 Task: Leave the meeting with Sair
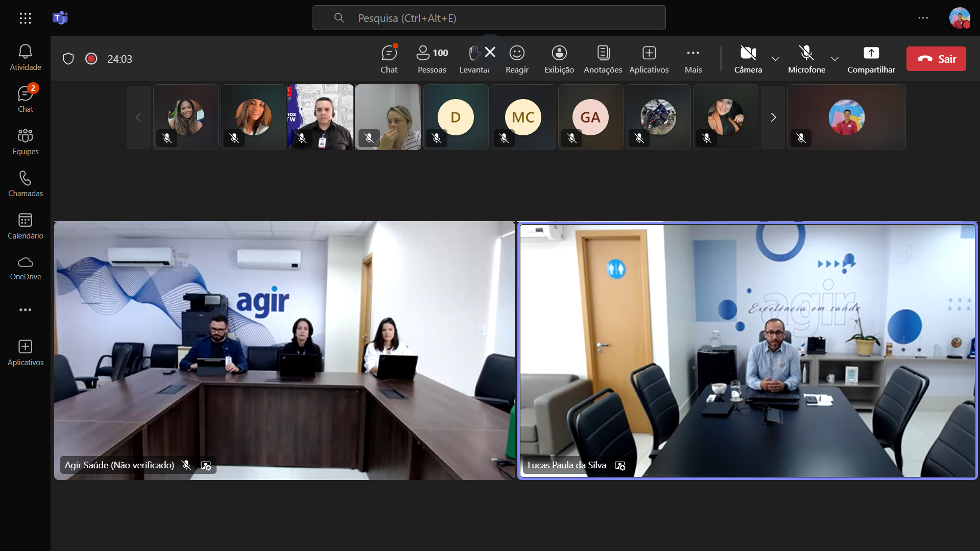(936, 59)
